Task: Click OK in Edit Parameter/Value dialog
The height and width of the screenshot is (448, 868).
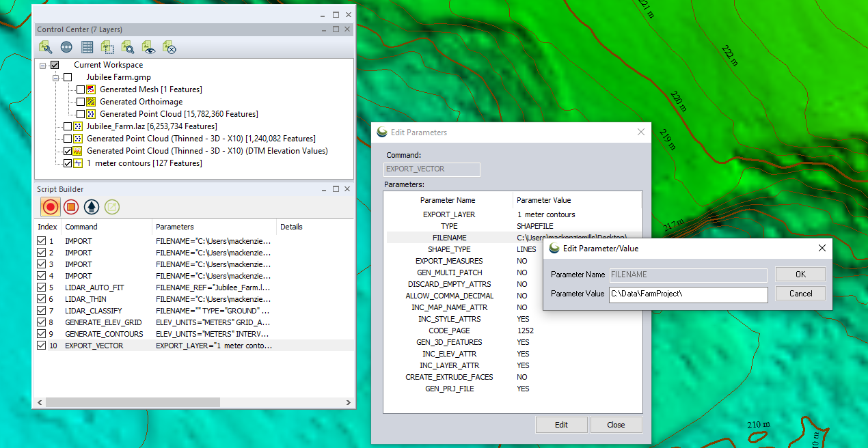Action: 800,274
